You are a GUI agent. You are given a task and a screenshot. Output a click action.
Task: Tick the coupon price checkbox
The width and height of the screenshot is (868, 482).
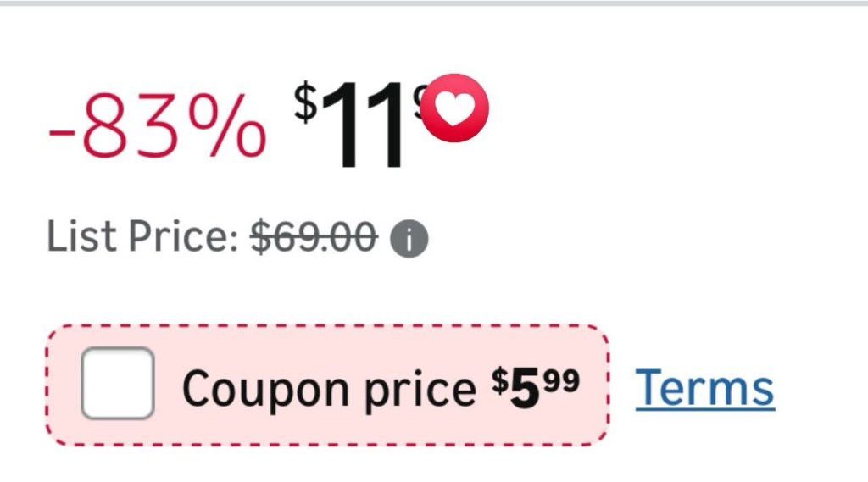point(117,384)
